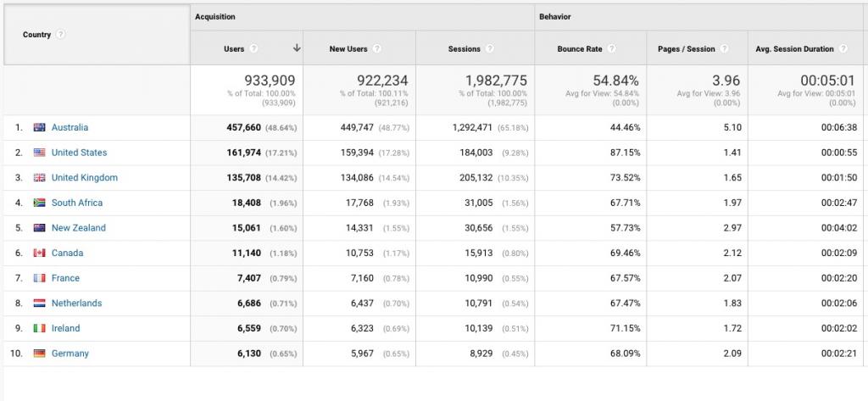The image size is (868, 401).
Task: Toggle sort order with the Users arrow
Action: (x=296, y=49)
